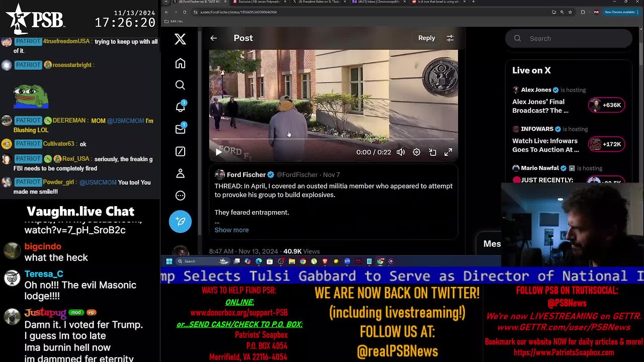Click the browser back arrow
The height and width of the screenshot is (362, 644).
(x=167, y=12)
